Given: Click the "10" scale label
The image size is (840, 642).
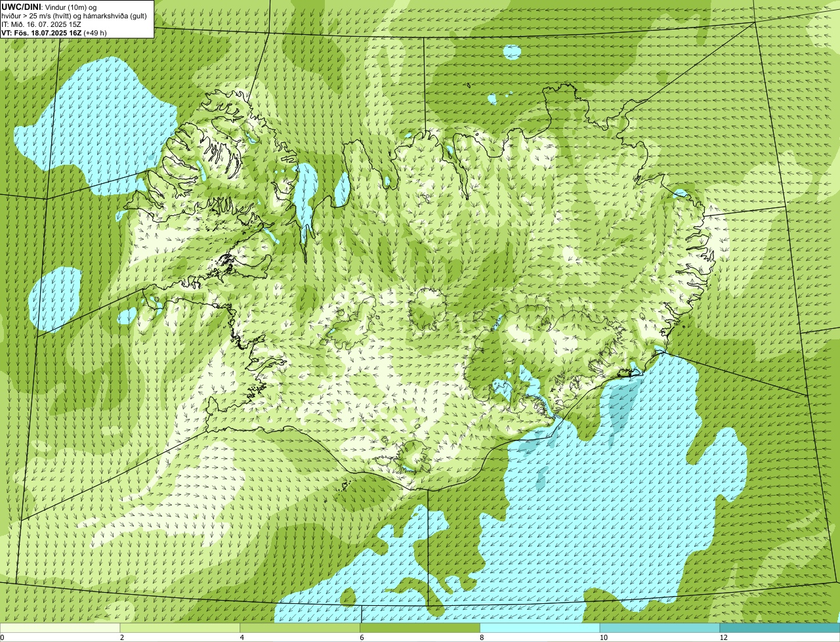Looking at the screenshot, I should coord(602,637).
